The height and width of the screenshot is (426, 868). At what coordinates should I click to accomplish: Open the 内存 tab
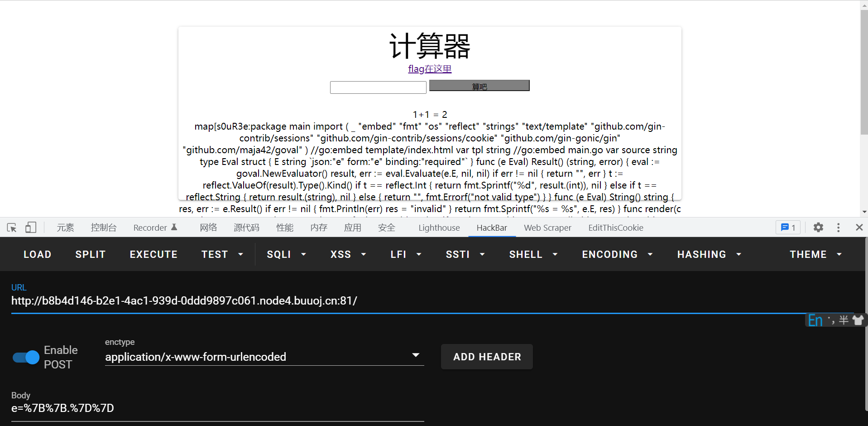319,228
